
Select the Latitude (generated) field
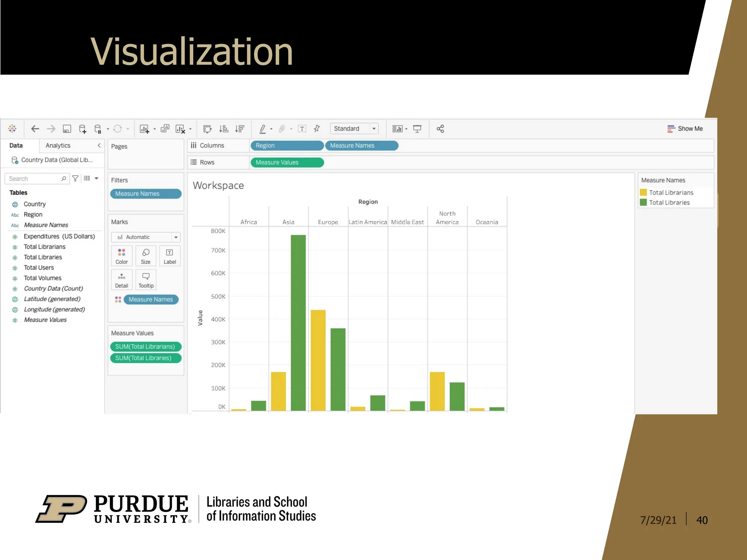point(52,299)
